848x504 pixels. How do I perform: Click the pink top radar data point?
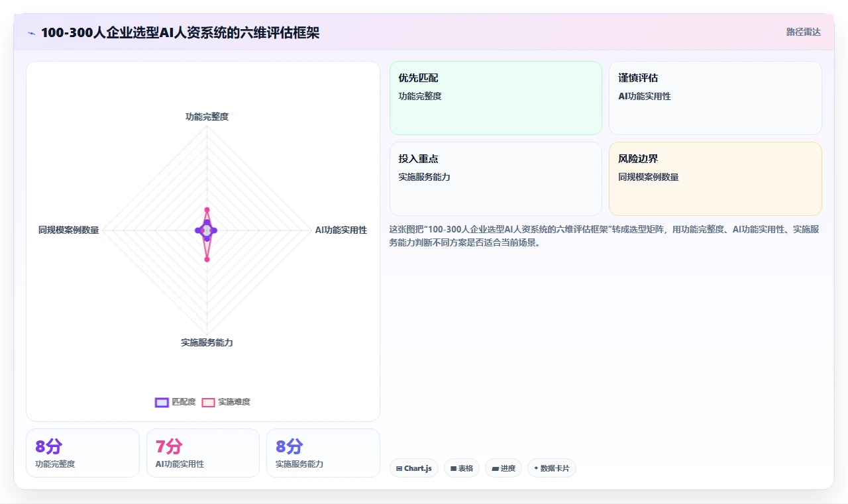coord(207,209)
